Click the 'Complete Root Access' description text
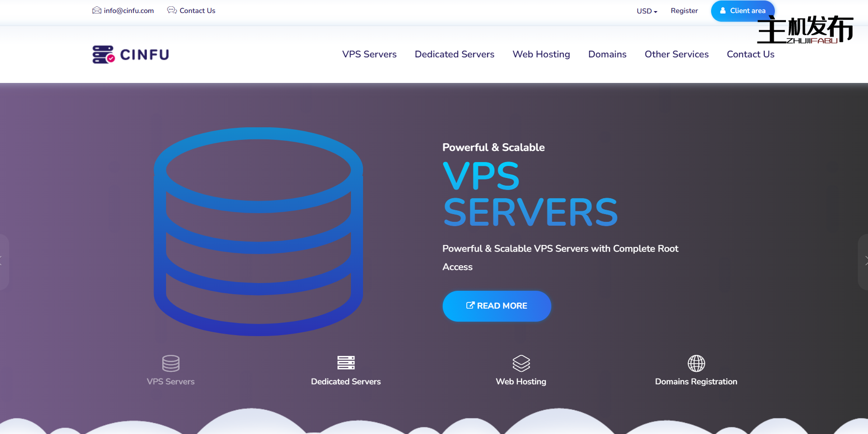868x434 pixels. pyautogui.click(x=560, y=258)
